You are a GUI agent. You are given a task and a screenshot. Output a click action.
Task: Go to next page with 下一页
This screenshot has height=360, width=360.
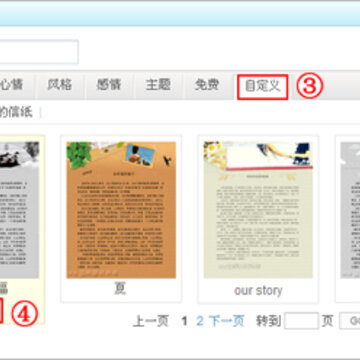point(227,321)
